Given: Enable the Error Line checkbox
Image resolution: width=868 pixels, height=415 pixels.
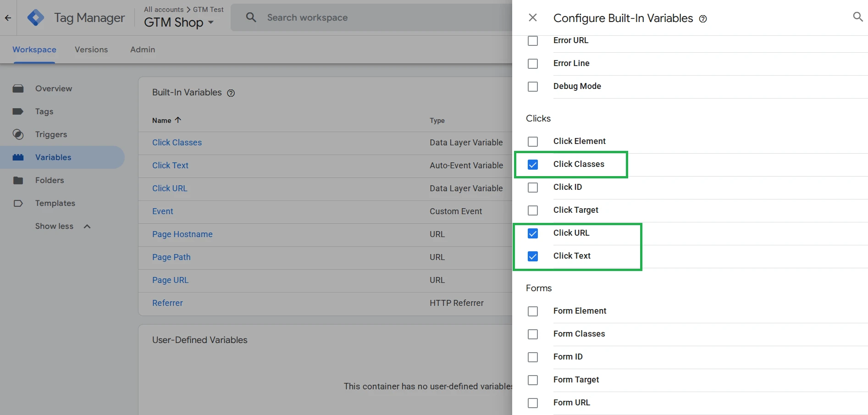Looking at the screenshot, I should tap(533, 64).
